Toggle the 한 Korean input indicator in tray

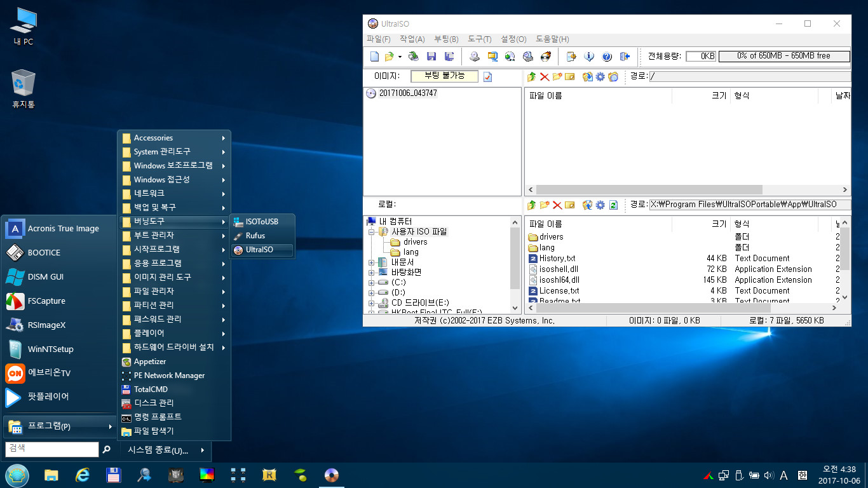[803, 475]
